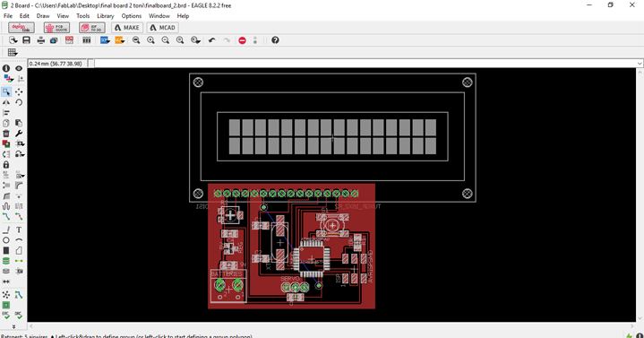The width and height of the screenshot is (644, 338).
Task: Open the Grid settings dropdown
Action: click(13, 52)
